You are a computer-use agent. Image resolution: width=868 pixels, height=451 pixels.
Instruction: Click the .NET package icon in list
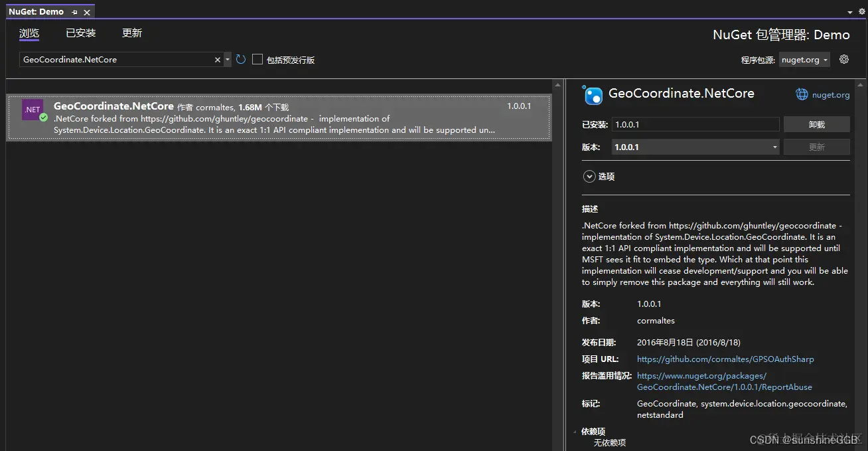click(33, 110)
